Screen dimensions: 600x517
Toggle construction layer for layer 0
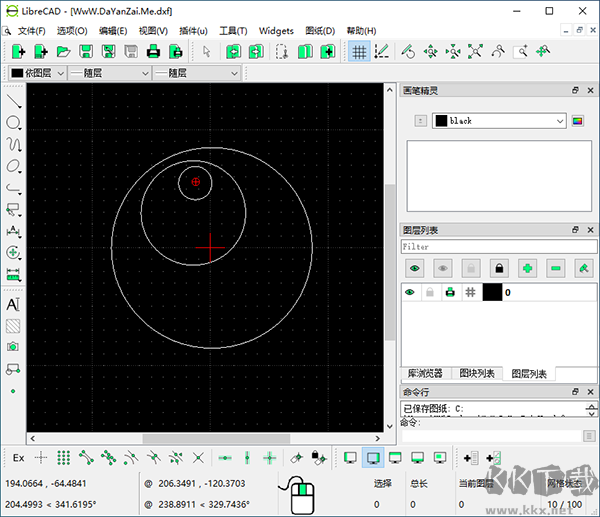(471, 292)
